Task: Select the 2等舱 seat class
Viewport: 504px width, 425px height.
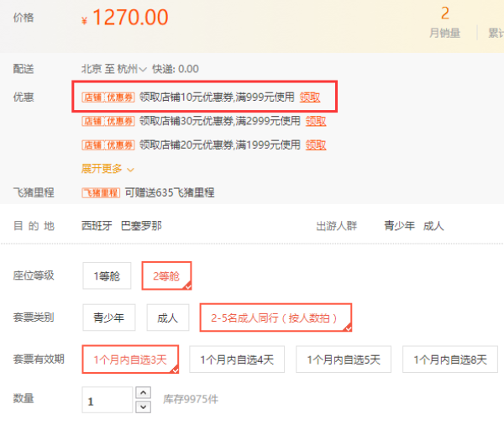Action: (166, 275)
